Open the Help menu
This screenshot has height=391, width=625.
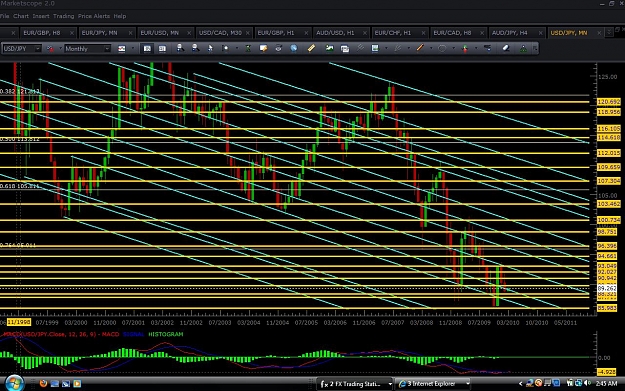(x=120, y=16)
